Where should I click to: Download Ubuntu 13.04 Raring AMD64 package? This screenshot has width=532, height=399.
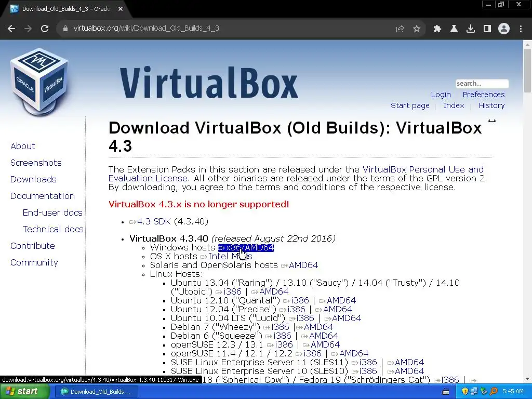pos(270,292)
